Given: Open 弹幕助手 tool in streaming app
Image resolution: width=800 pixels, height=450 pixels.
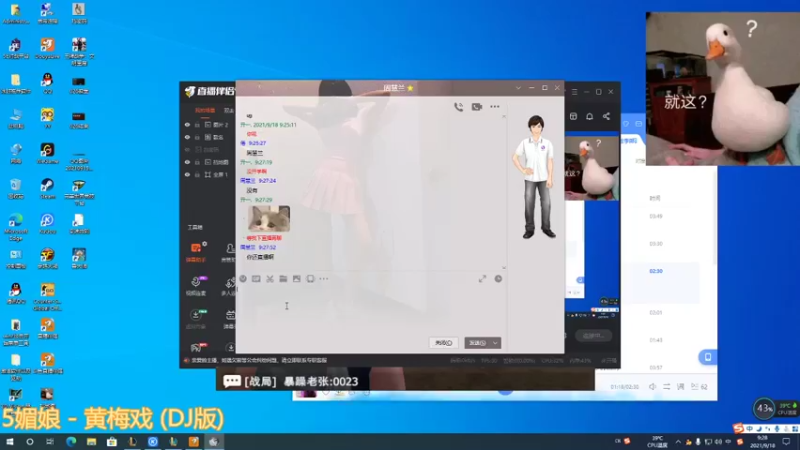Looking at the screenshot, I should [x=196, y=252].
